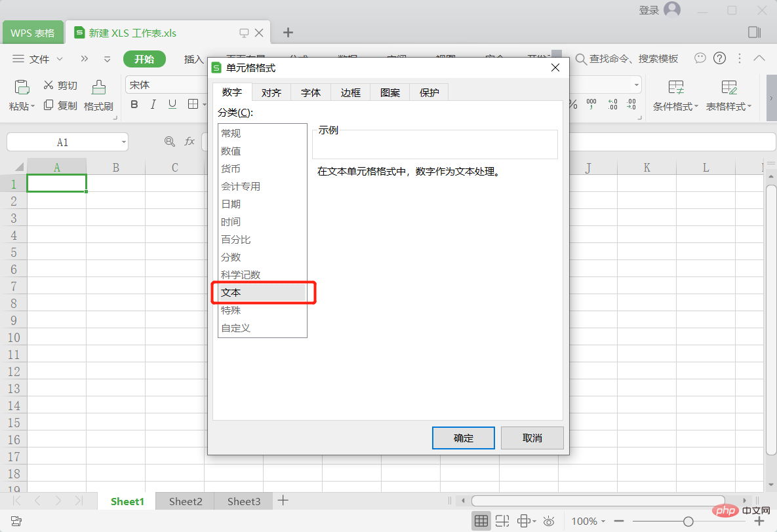This screenshot has width=777, height=532.
Task: Switch to the 边框 tab in dialog
Action: coord(350,92)
